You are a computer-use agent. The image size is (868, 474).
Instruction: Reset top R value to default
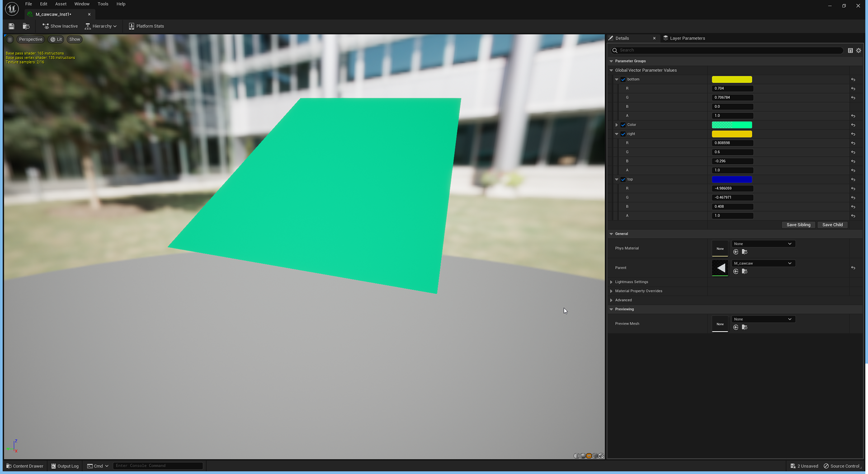pyautogui.click(x=853, y=188)
